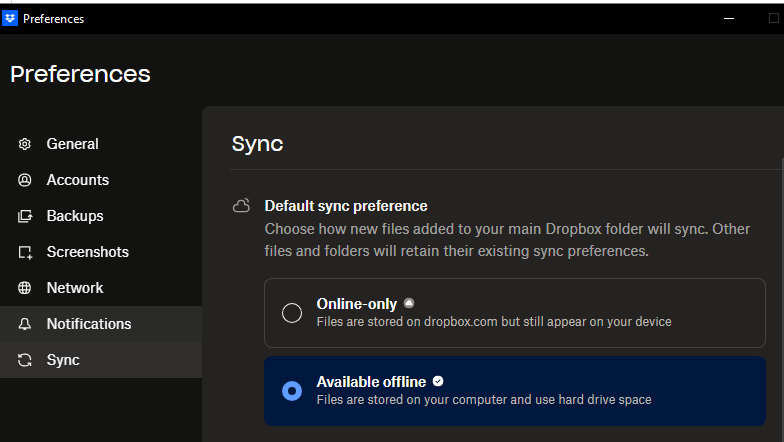Screen dimensions: 784x442
Task: Open Screenshots settings
Action: 87,252
